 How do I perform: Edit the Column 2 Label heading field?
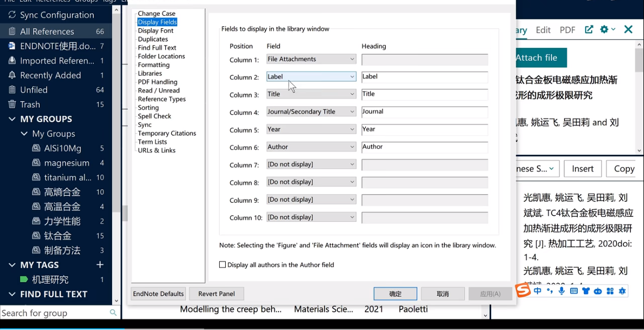click(425, 77)
